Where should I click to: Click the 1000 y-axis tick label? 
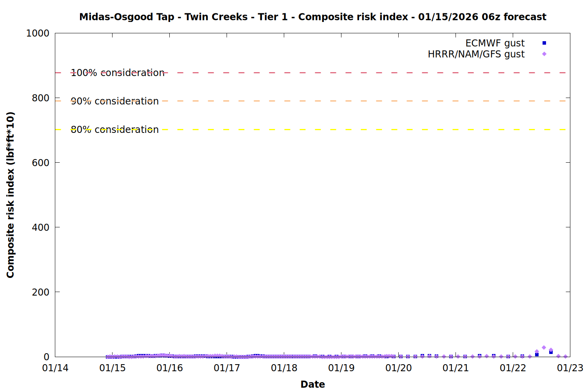click(x=38, y=33)
